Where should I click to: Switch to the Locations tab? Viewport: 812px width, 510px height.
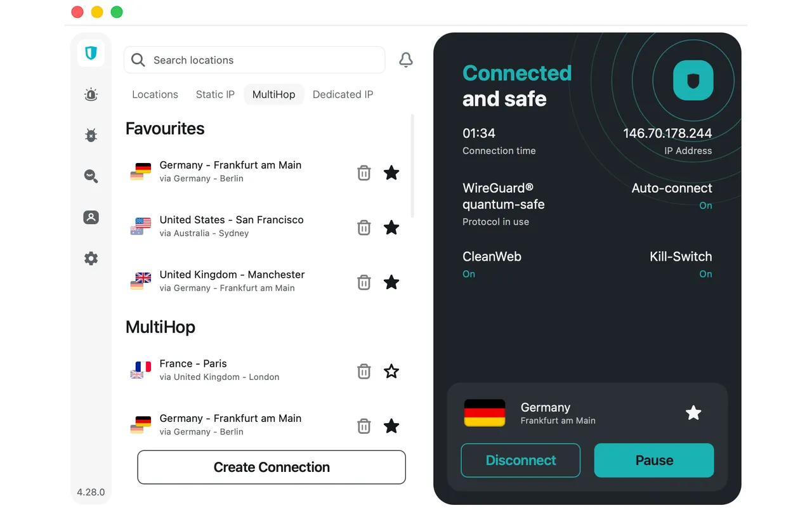coord(155,95)
